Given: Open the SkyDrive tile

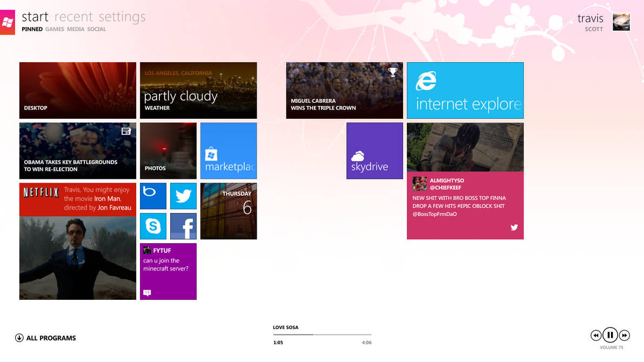Looking at the screenshot, I should pyautogui.click(x=374, y=150).
